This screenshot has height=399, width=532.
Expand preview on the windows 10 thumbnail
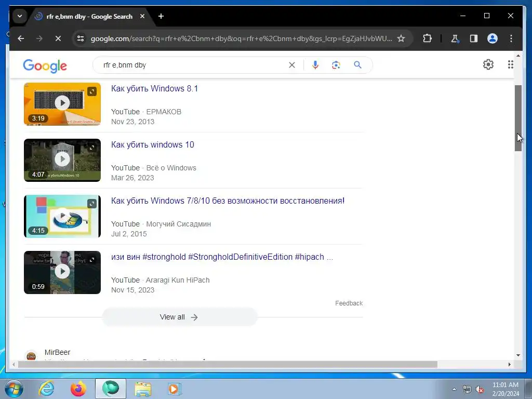click(x=92, y=148)
